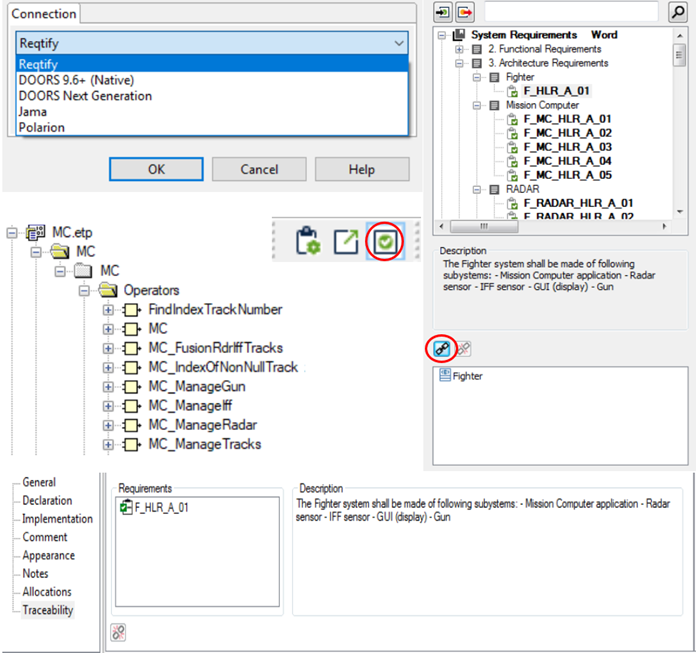Image resolution: width=696 pixels, height=653 pixels.
Task: Click unlink icon below Requirements list
Action: click(118, 632)
